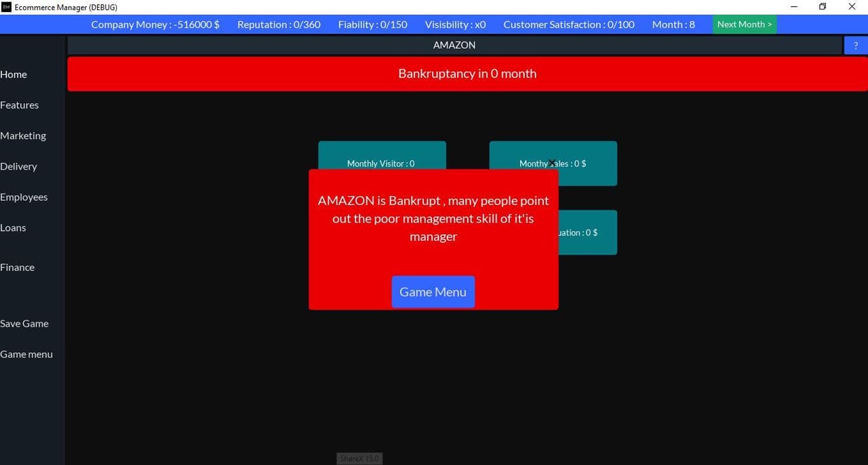Open the Finance section
Screen dimensions: 868x465
pos(17,267)
